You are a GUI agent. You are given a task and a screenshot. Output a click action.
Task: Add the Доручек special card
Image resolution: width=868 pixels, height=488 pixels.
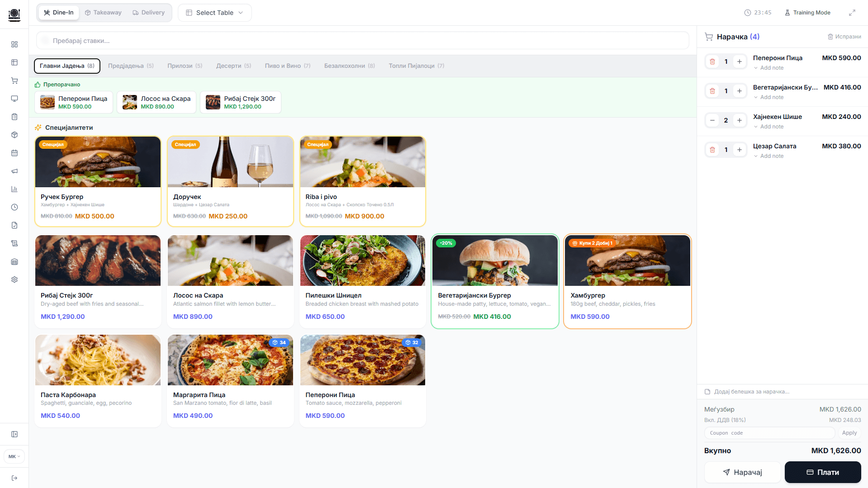(230, 181)
